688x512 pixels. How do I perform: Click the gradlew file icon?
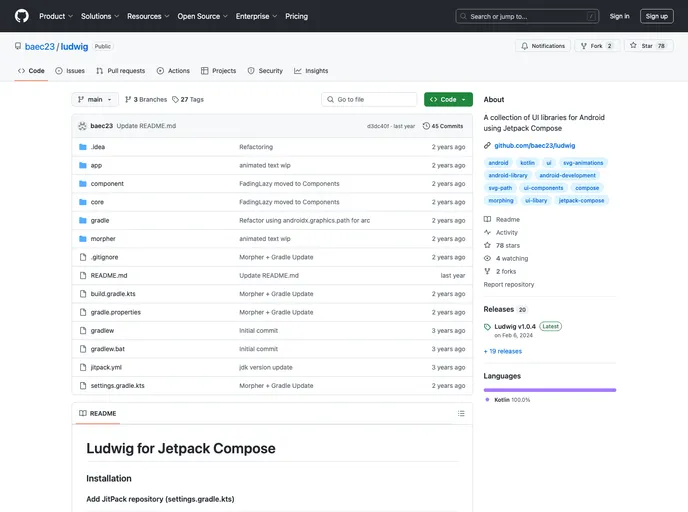pos(82,331)
